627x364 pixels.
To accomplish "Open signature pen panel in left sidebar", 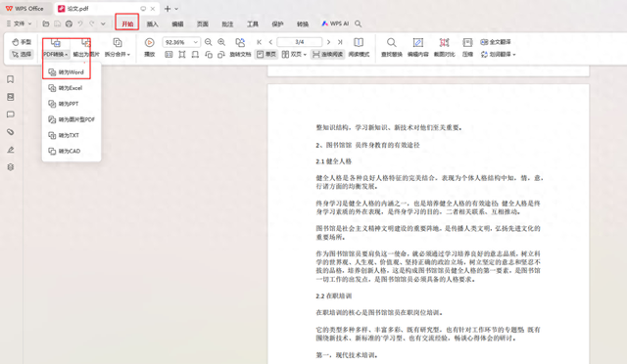I will [11, 150].
